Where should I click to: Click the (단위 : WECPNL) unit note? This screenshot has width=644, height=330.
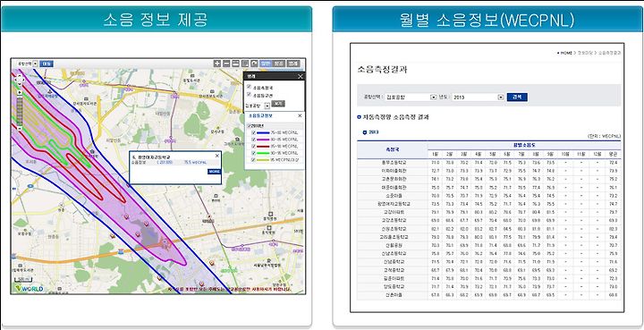(604, 136)
